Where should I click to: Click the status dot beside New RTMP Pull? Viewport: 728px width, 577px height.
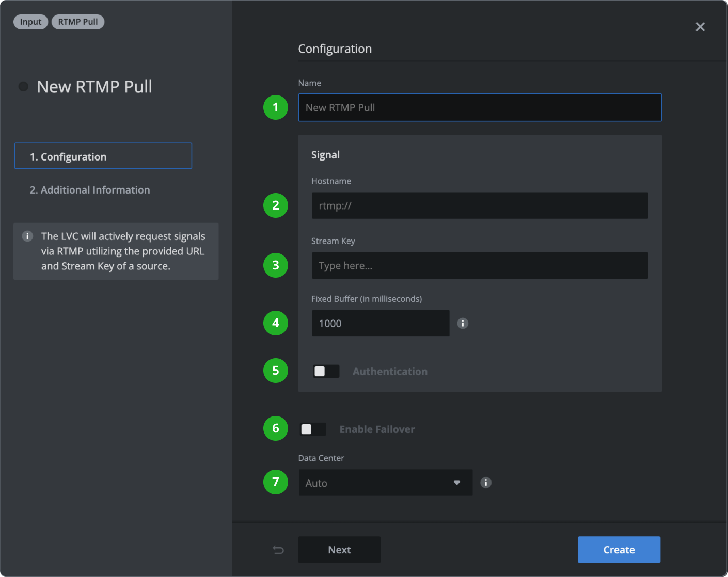click(x=24, y=86)
